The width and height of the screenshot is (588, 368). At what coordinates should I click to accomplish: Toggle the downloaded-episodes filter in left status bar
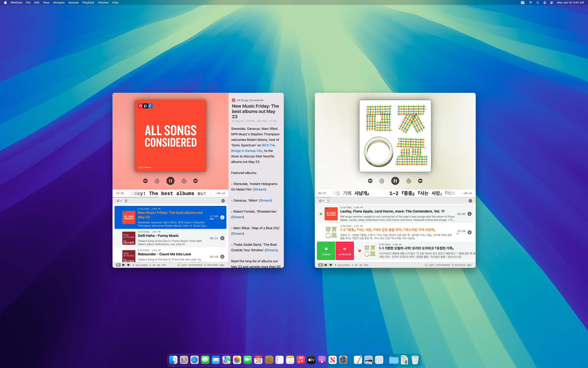click(x=124, y=265)
